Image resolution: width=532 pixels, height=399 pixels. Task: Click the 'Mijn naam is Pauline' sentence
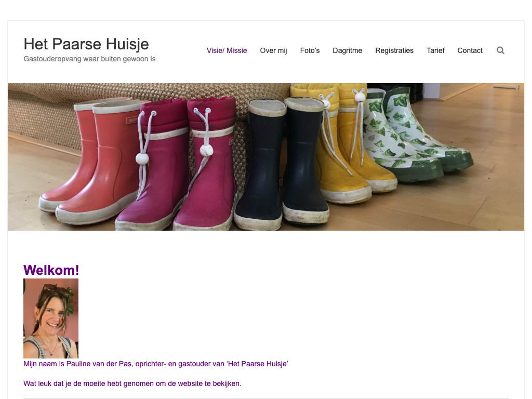tap(155, 364)
